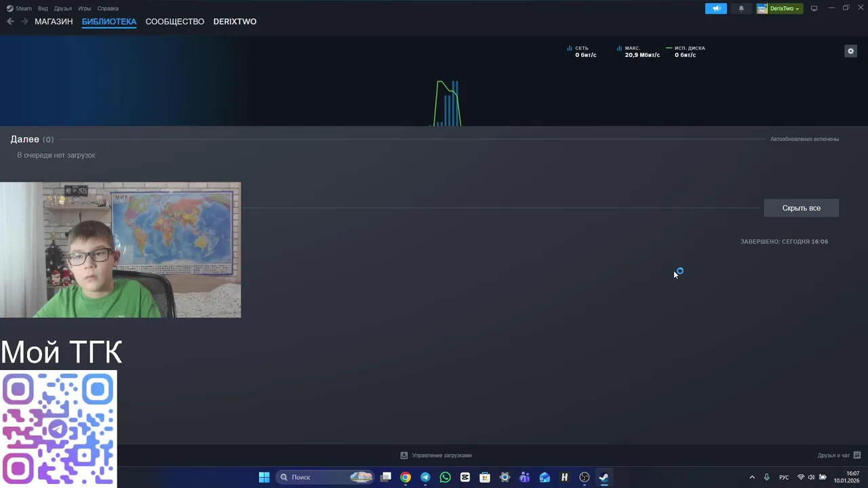The height and width of the screenshot is (488, 868).
Task: Open Steam announcements megaphone button
Action: (716, 9)
